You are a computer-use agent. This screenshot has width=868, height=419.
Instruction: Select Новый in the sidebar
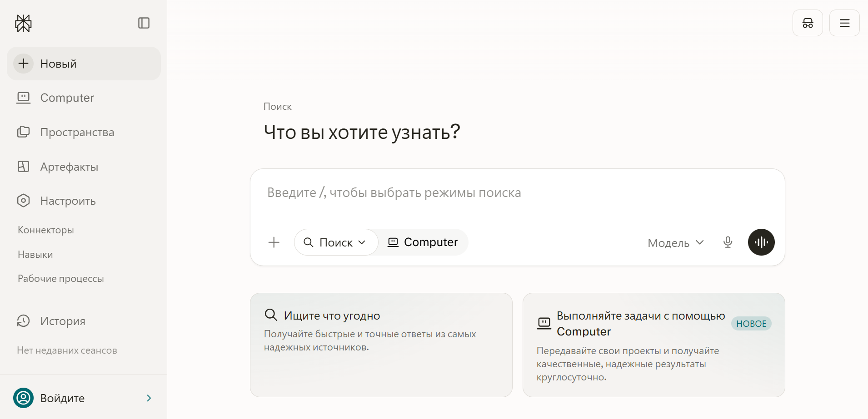pyautogui.click(x=84, y=64)
